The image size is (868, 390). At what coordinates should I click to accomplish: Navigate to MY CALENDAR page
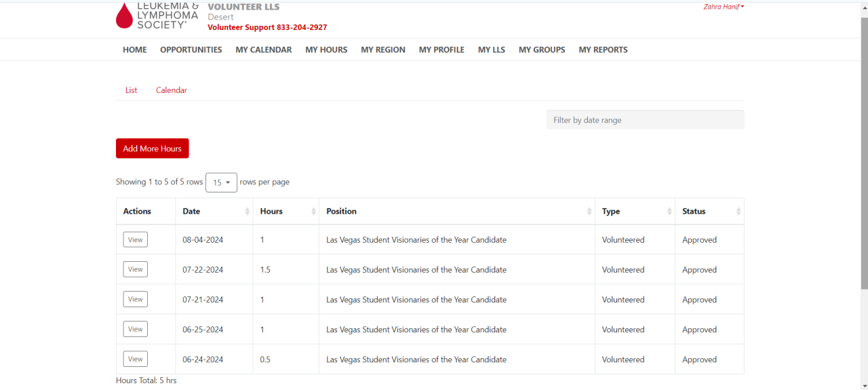263,50
